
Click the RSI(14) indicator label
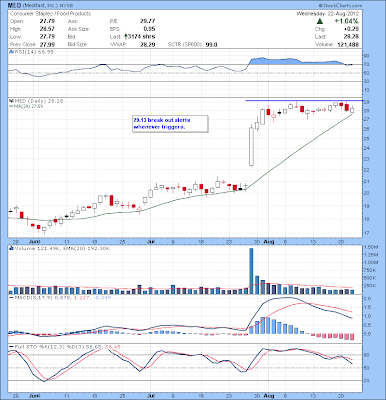(x=33, y=52)
